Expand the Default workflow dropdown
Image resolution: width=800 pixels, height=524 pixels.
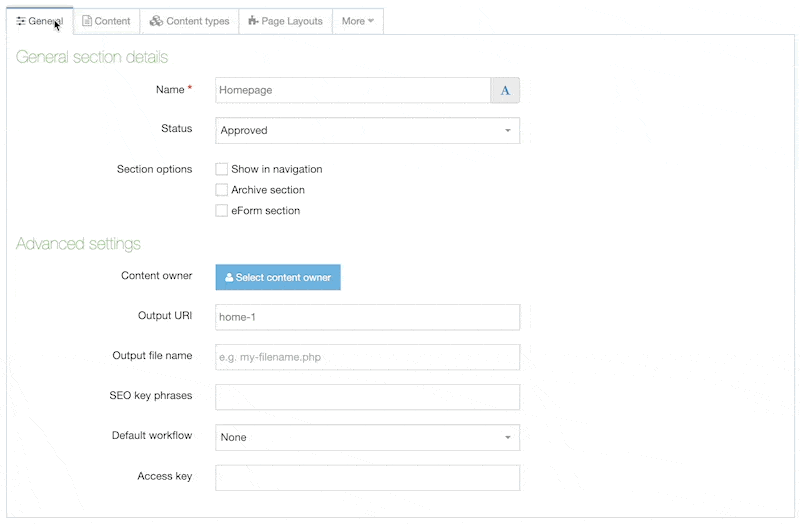pyautogui.click(x=367, y=437)
